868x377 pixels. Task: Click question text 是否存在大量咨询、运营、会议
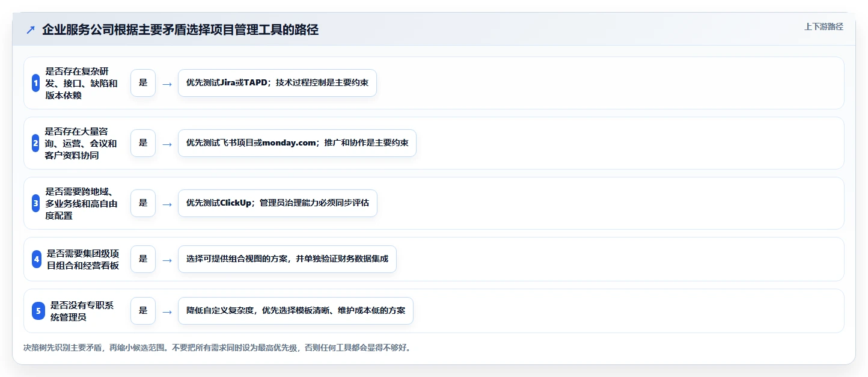(x=81, y=143)
